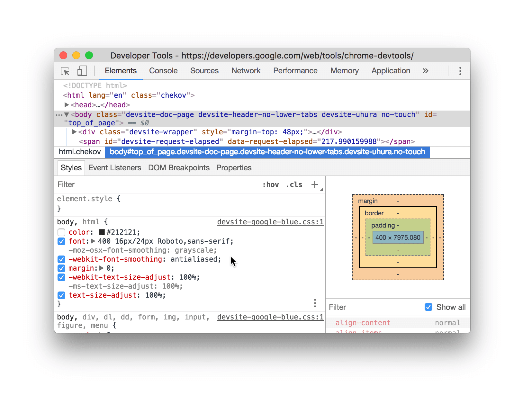
Task: Expand the devsite-wrapper div node
Action: [74, 132]
